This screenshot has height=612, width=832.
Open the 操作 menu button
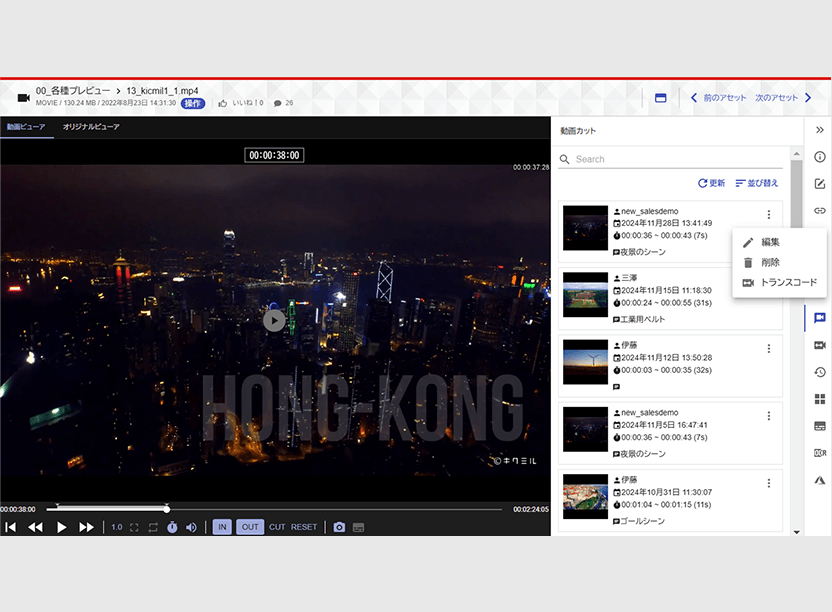click(193, 104)
